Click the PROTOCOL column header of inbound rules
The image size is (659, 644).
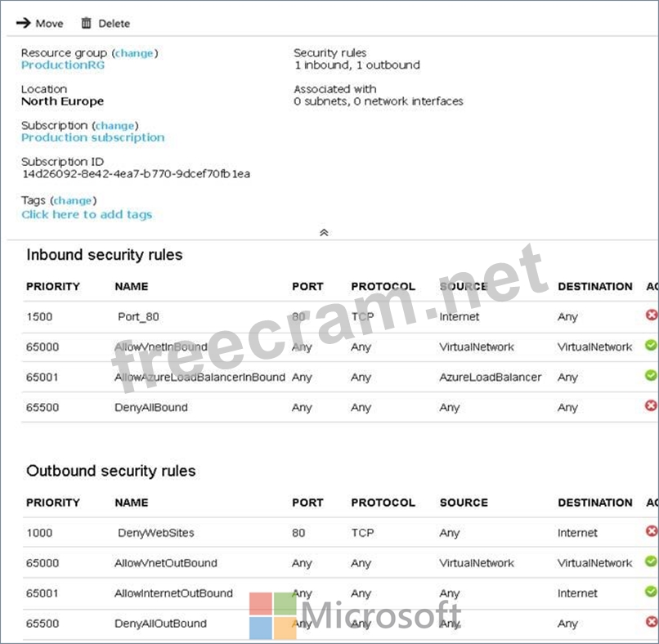(x=383, y=287)
